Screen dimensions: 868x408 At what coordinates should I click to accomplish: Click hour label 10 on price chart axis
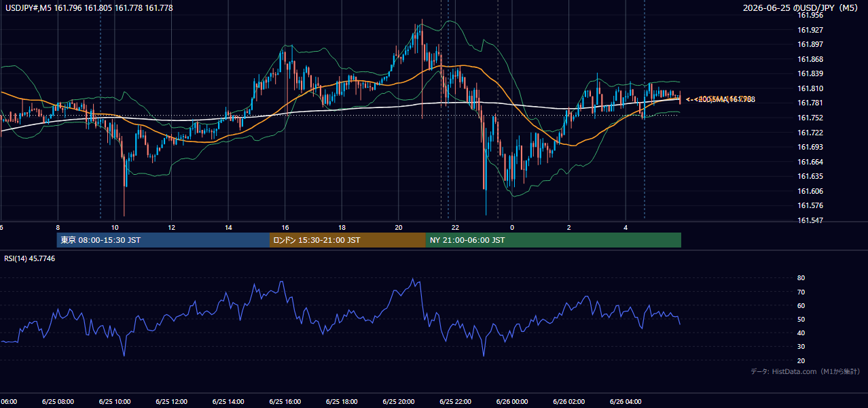click(115, 227)
